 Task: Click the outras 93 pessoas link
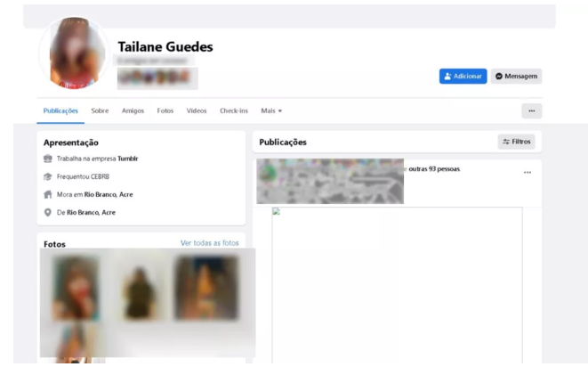[433, 168]
